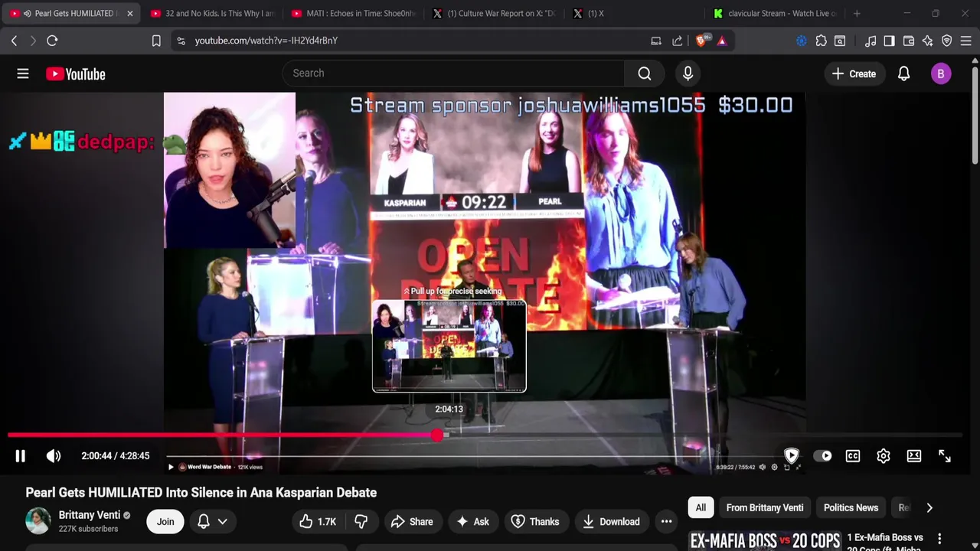The image size is (980, 551).
Task: Pause the video
Action: pyautogui.click(x=21, y=456)
